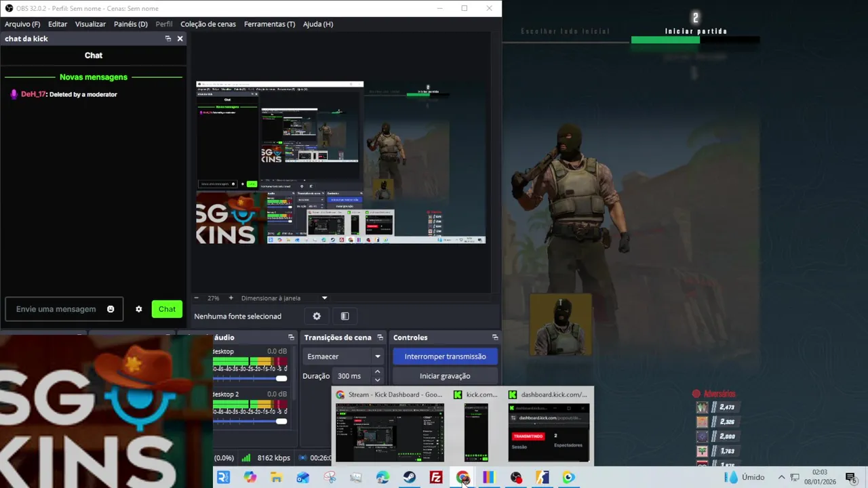
Task: Click the Duração 300 ms field
Action: (352, 376)
